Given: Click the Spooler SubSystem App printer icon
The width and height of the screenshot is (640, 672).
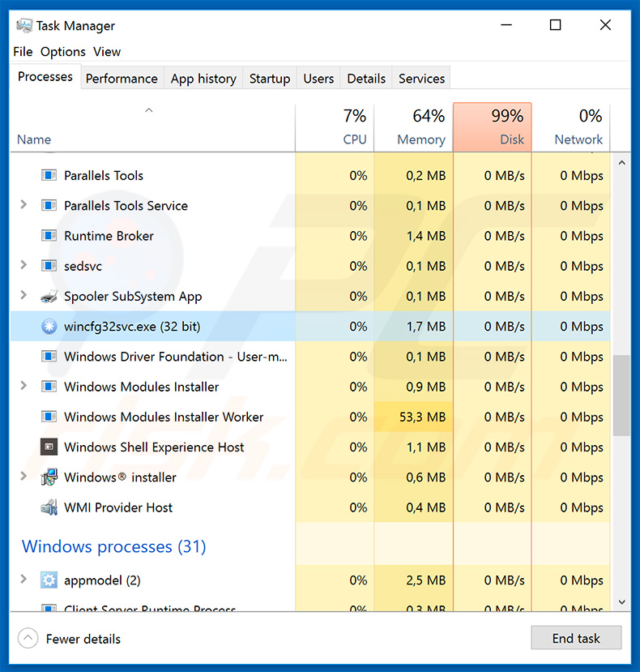Looking at the screenshot, I should pos(49,296).
